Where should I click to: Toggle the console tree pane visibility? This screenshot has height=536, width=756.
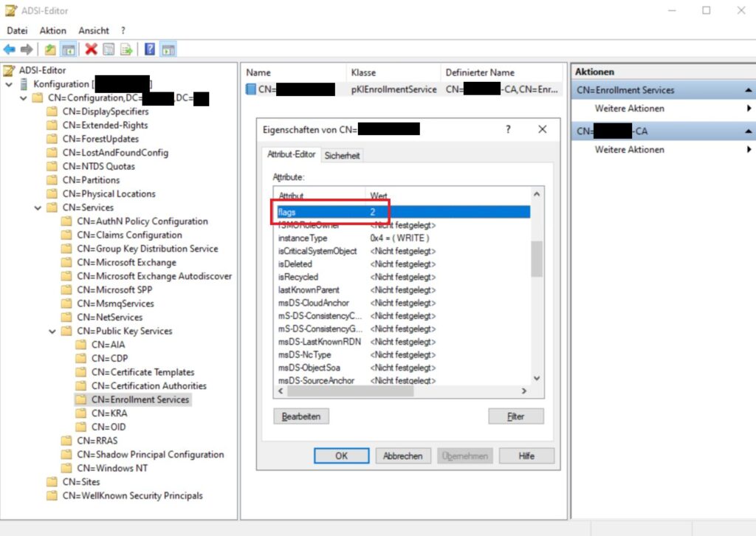pyautogui.click(x=68, y=49)
